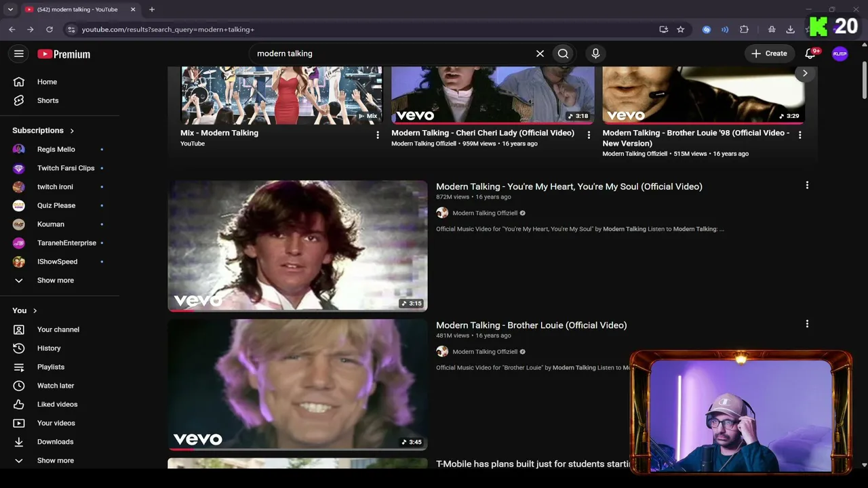
Task: Go forward using the browser forward arrow
Action: pyautogui.click(x=31, y=29)
